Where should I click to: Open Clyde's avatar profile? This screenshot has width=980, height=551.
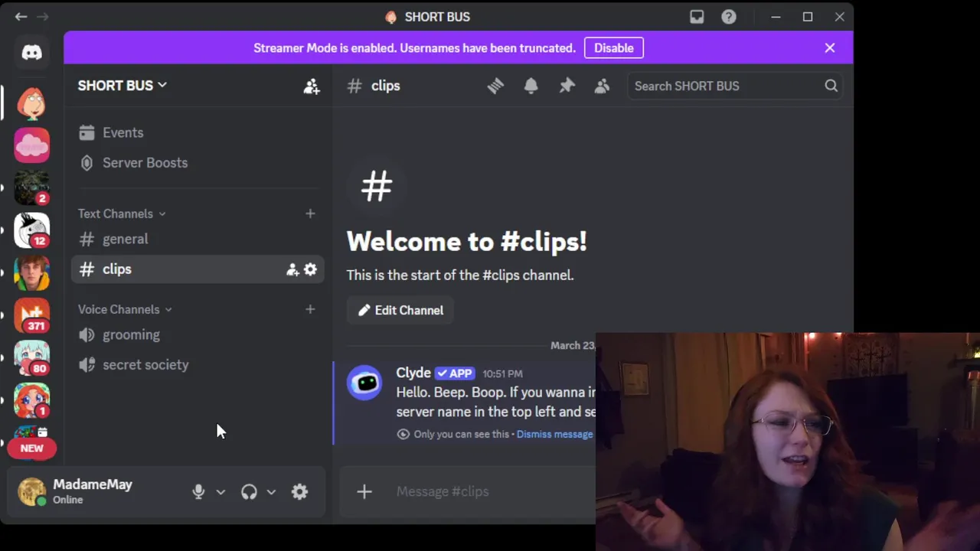(x=364, y=383)
